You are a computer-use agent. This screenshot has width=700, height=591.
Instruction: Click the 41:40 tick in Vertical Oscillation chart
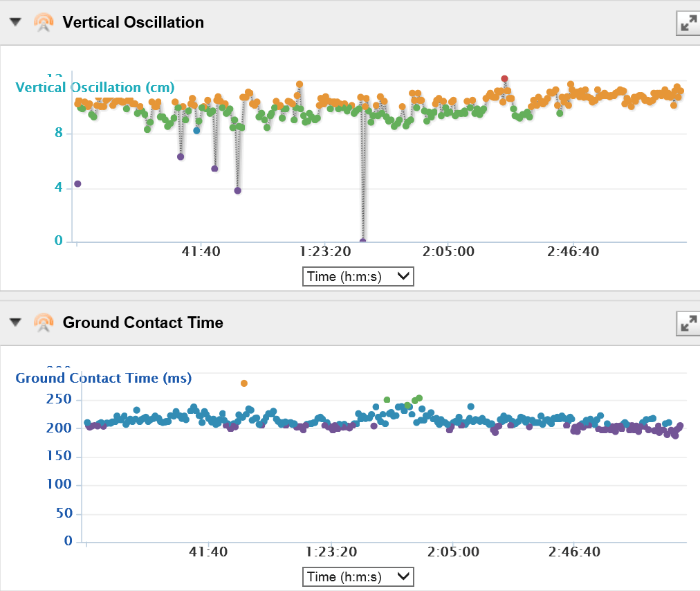coord(201,251)
